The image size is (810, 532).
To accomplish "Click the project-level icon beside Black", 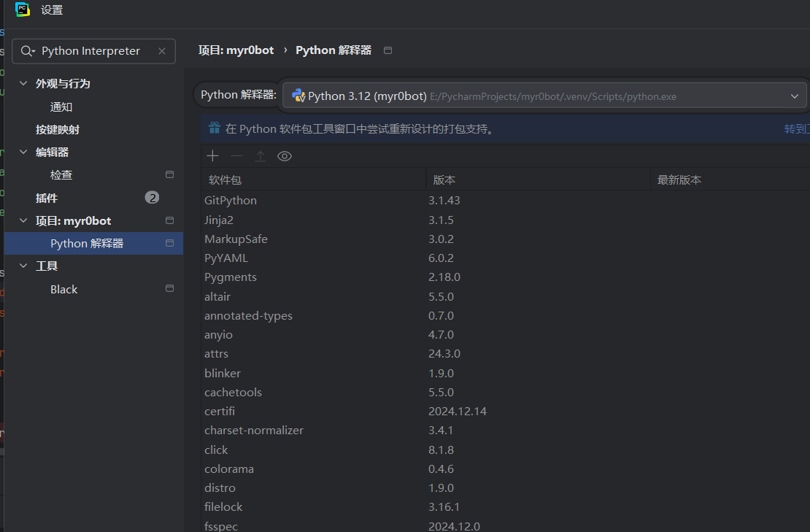I will [x=169, y=288].
